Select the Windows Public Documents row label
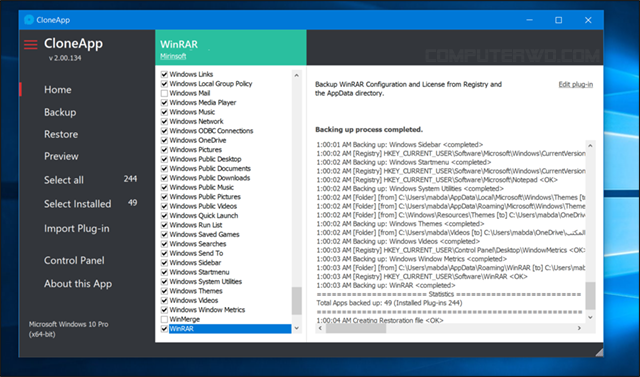Screen dimensions: 640x377 [210, 169]
